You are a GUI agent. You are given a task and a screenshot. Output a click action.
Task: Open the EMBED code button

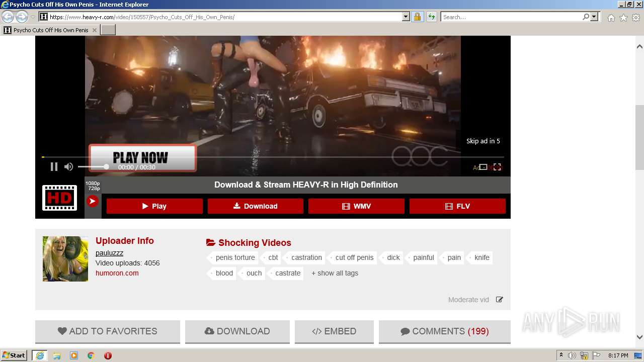[335, 332]
